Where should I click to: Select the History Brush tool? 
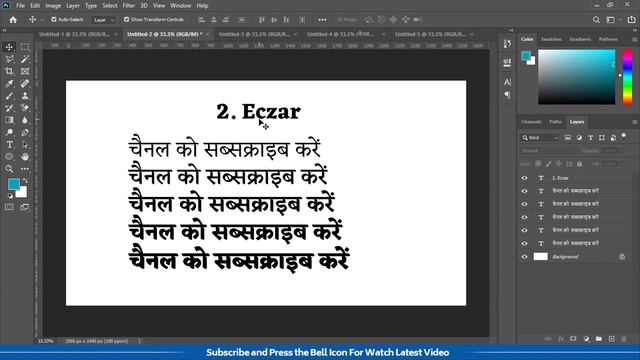(9, 108)
